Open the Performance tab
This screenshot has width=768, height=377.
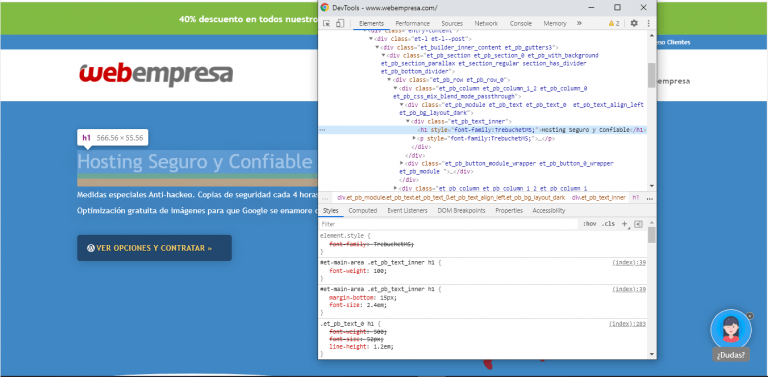(x=412, y=24)
